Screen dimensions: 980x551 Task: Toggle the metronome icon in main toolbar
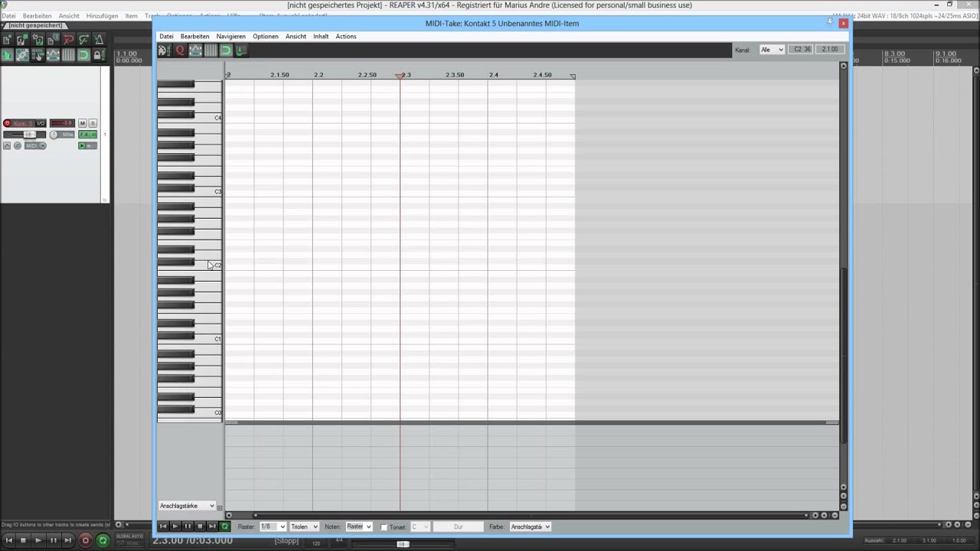pos(99,39)
